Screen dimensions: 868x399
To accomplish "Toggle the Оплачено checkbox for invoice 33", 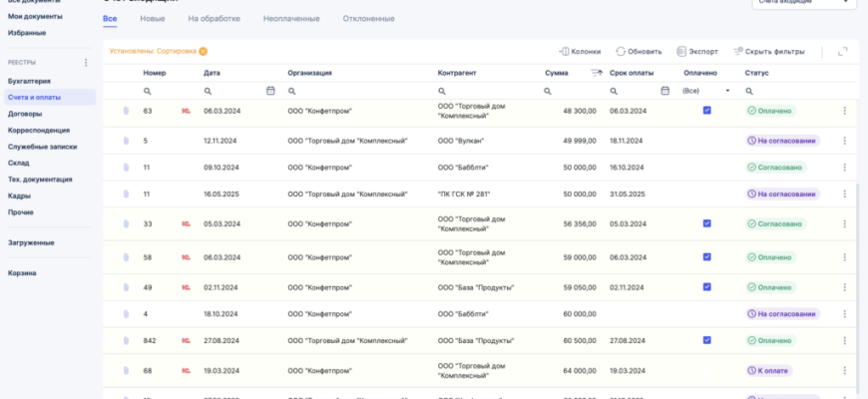I will pos(706,223).
